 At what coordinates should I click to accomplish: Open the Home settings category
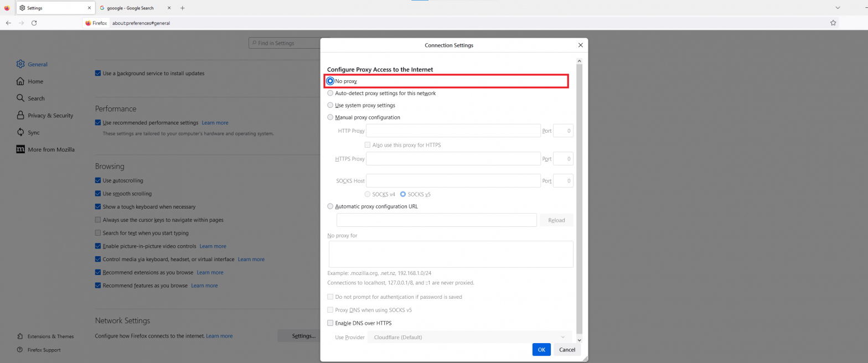pyautogui.click(x=30, y=81)
